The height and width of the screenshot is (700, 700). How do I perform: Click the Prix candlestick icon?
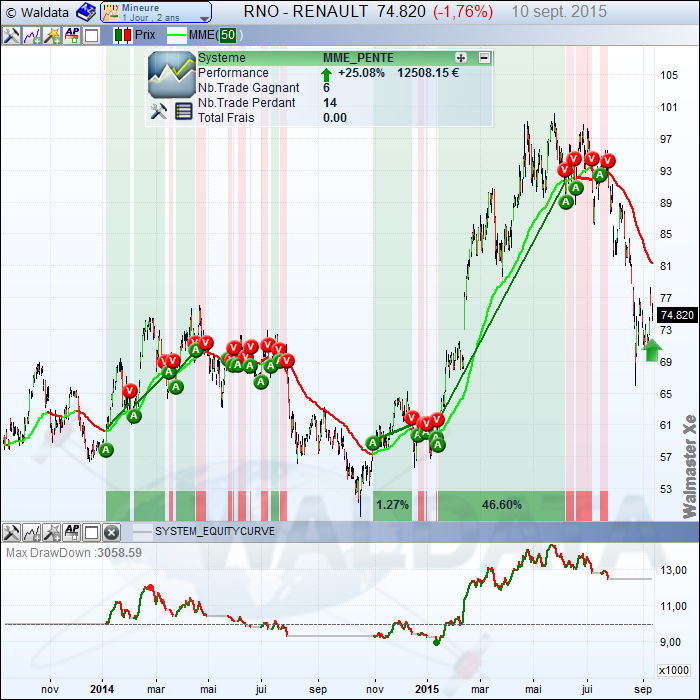pos(123,35)
